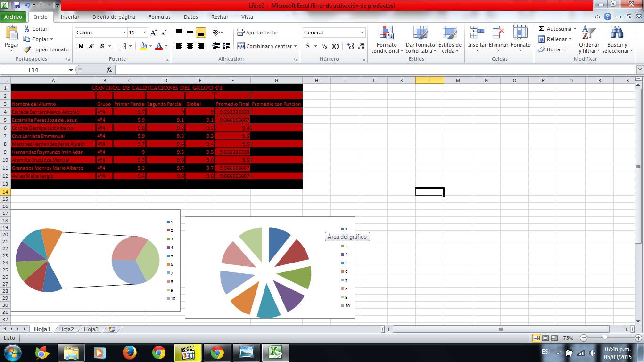Switch to the Hoja2 sheet tab
Image resolution: width=644 pixels, height=362 pixels.
(66, 329)
